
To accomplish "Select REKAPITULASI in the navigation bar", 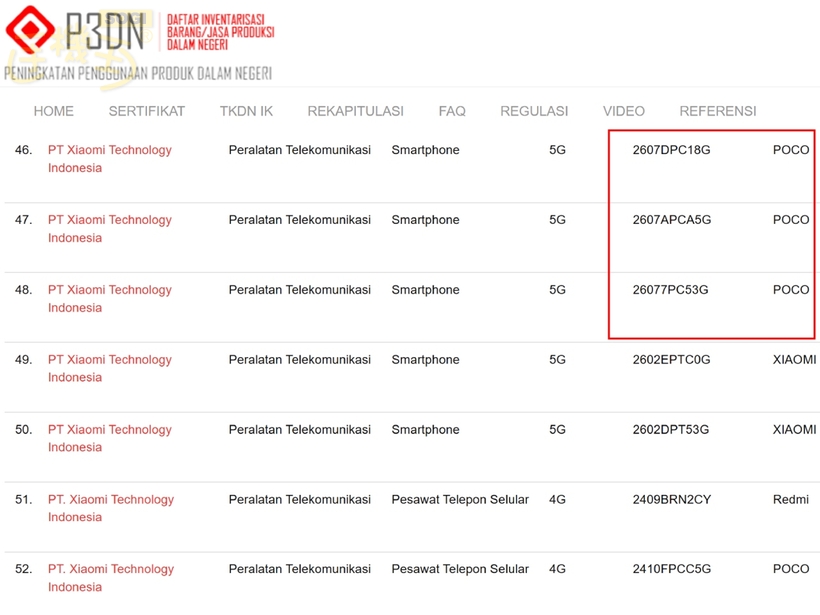I will coord(356,111).
